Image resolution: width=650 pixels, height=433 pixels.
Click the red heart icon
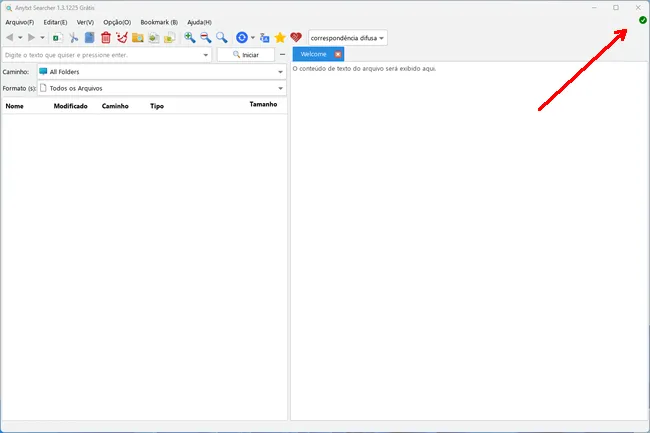point(296,38)
